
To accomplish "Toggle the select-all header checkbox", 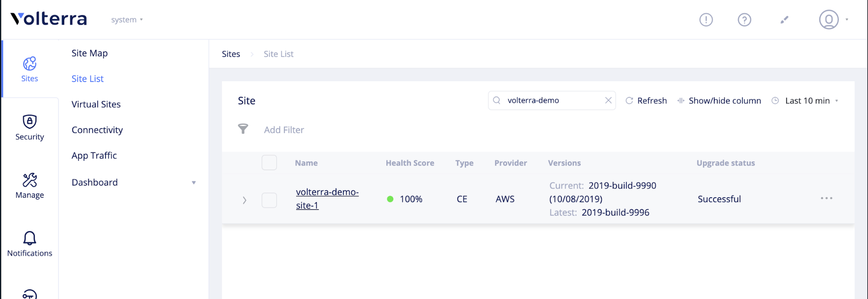I will [269, 163].
